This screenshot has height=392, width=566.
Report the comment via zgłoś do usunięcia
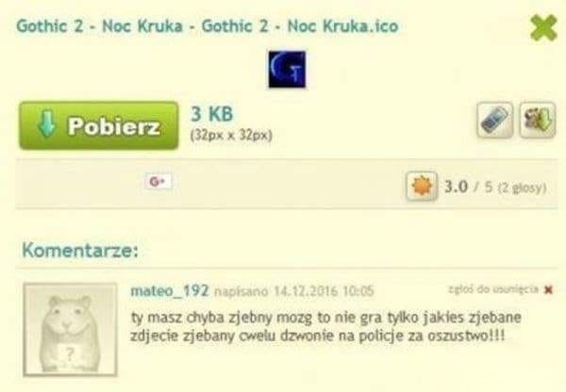pos(493,289)
